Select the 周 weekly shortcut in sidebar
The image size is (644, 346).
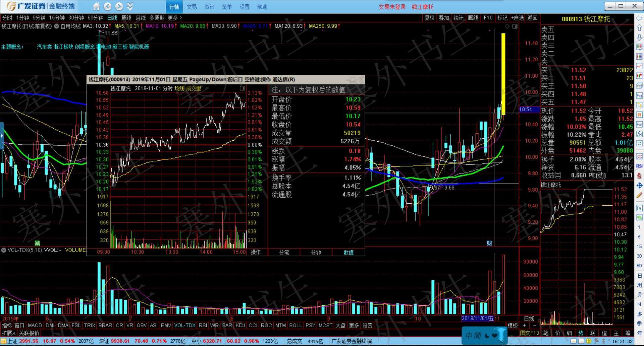639,285
